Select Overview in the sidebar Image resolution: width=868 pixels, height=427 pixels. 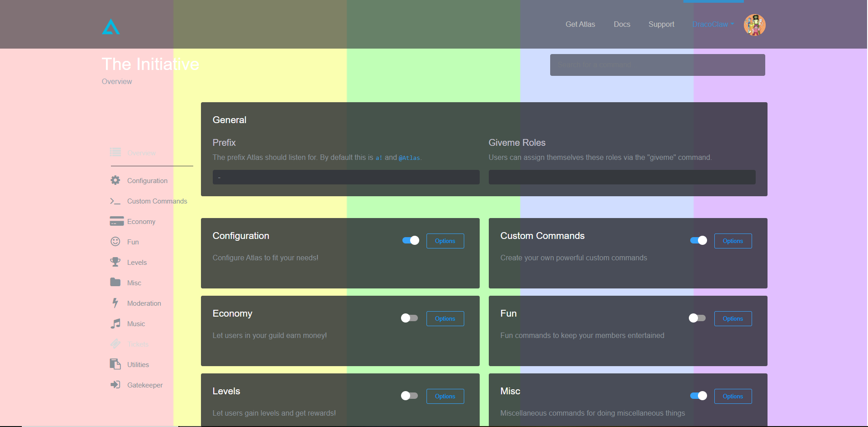(141, 153)
